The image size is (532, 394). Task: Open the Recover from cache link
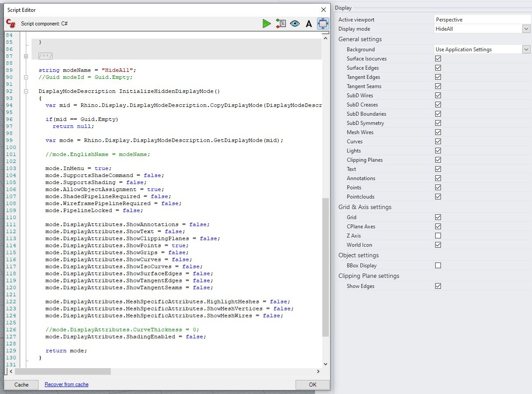click(67, 384)
